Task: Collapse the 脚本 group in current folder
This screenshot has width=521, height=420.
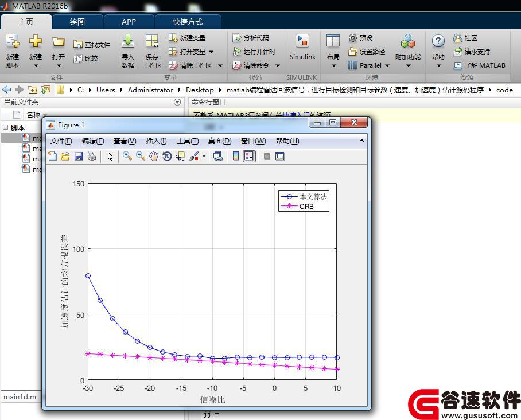Action: (5, 127)
